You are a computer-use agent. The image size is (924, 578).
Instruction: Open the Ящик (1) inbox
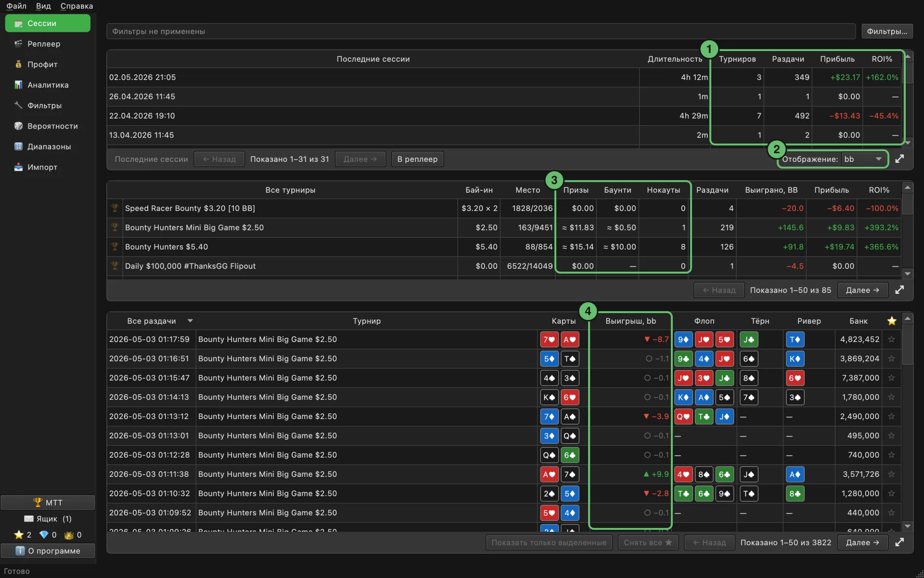(x=48, y=519)
